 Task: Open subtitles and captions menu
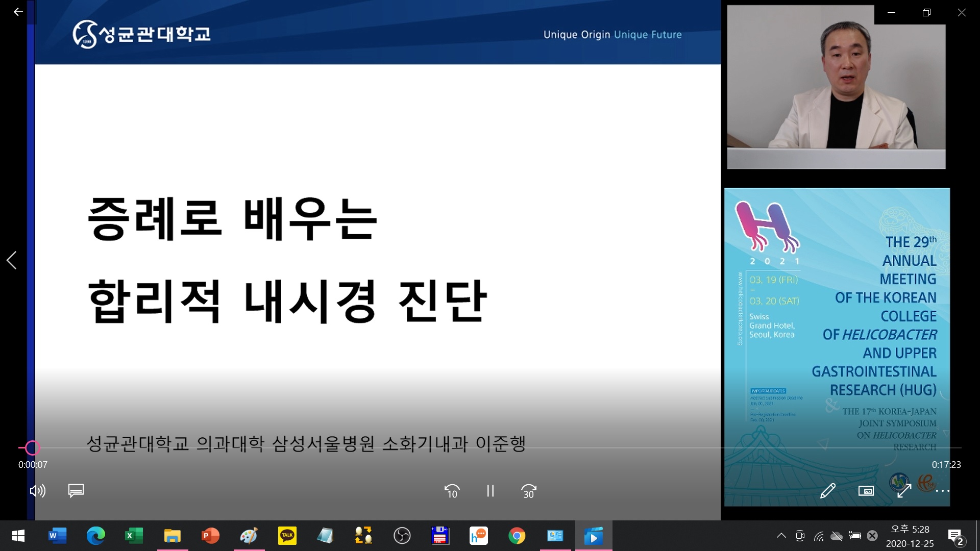tap(76, 491)
